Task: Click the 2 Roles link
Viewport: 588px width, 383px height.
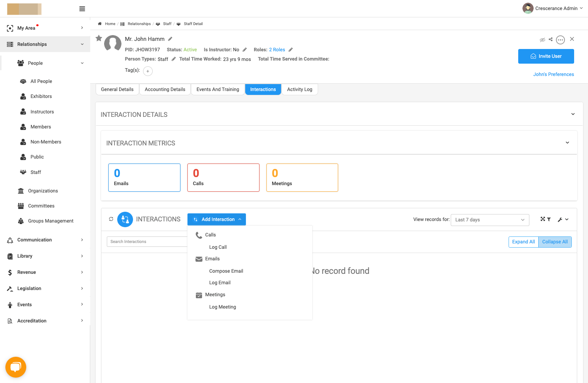Action: tap(277, 50)
